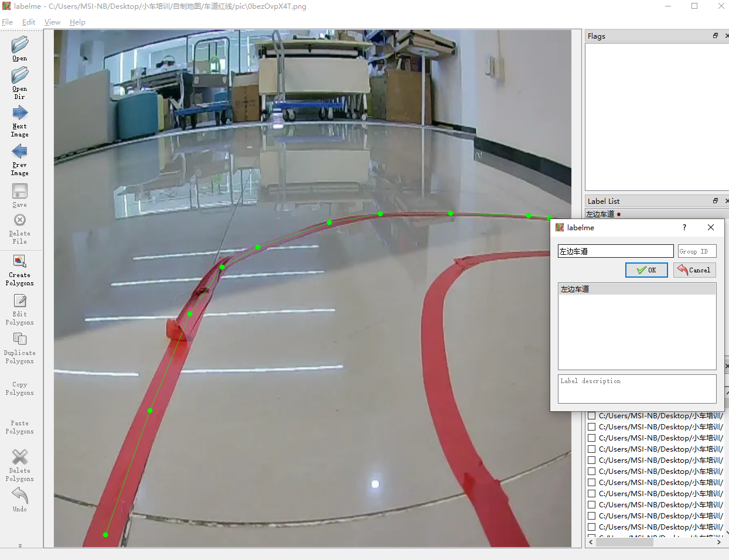Screen dimensions: 729x560
Task: Open the File menu
Action: coord(7,22)
